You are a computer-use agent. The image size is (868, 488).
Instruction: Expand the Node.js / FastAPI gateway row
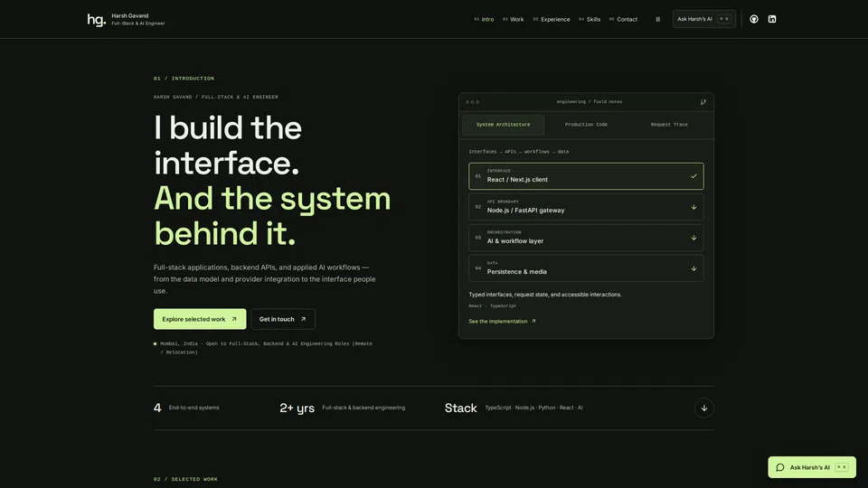pyautogui.click(x=586, y=207)
